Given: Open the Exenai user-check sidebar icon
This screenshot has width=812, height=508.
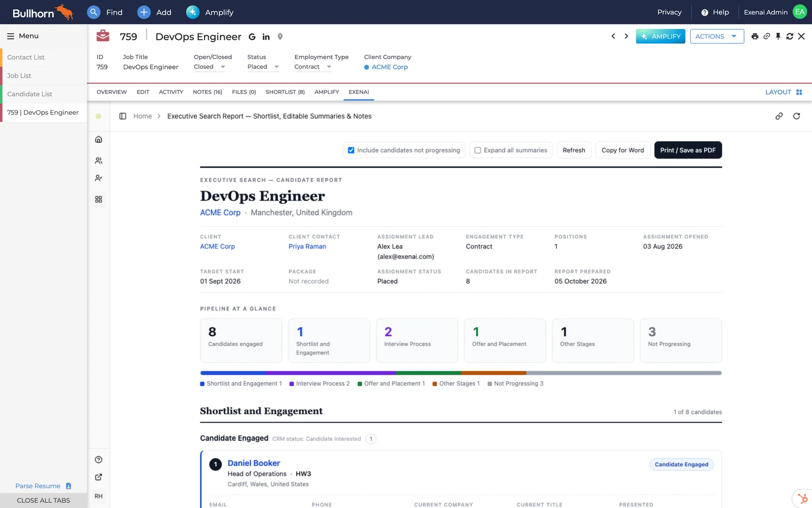Looking at the screenshot, I should [98, 178].
